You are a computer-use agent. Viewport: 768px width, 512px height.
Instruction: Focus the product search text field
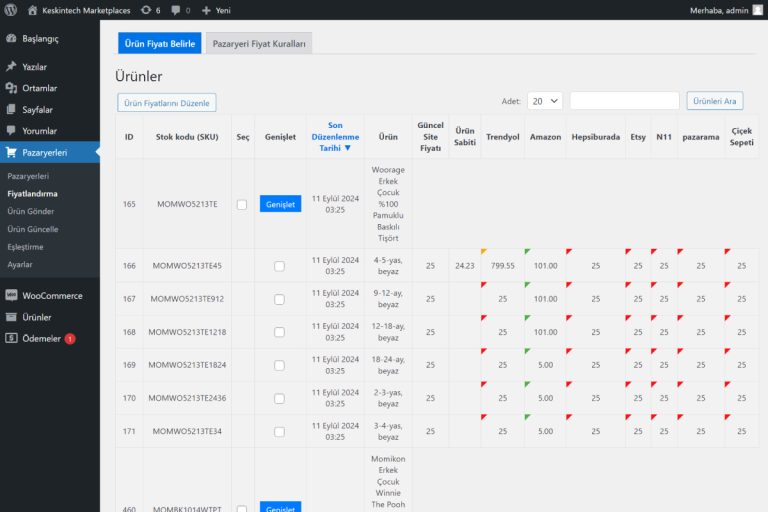(624, 101)
